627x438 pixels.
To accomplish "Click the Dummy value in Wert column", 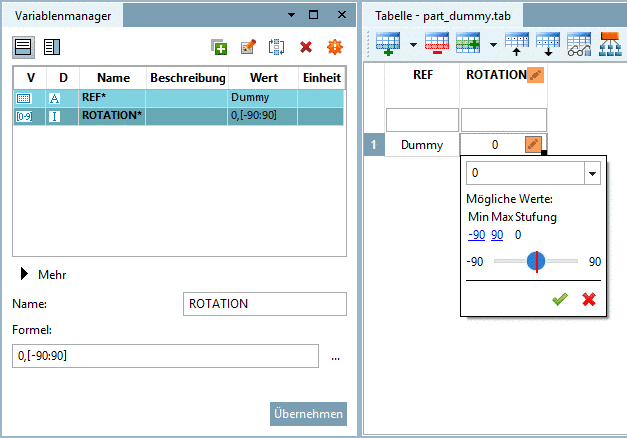I will pyautogui.click(x=250, y=97).
